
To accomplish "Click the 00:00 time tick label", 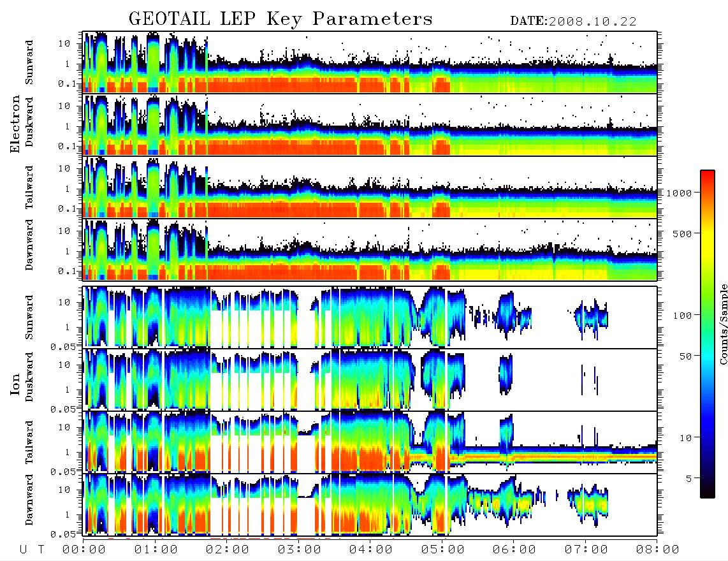I will click(84, 550).
